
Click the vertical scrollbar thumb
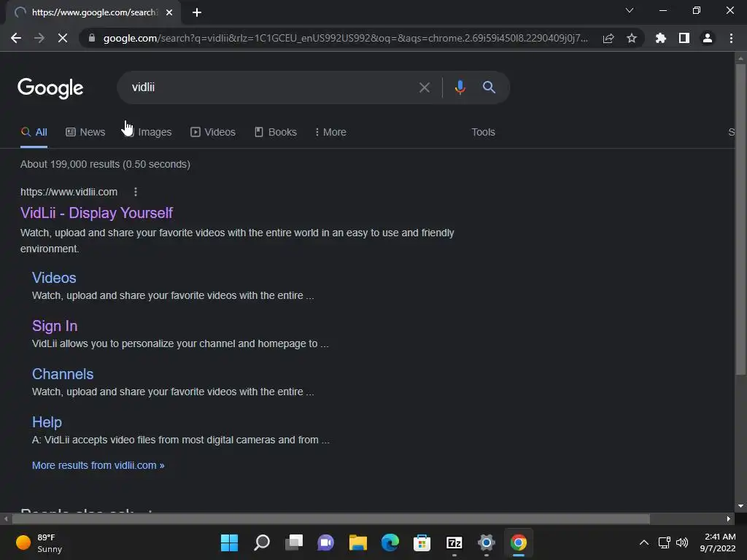click(x=740, y=219)
